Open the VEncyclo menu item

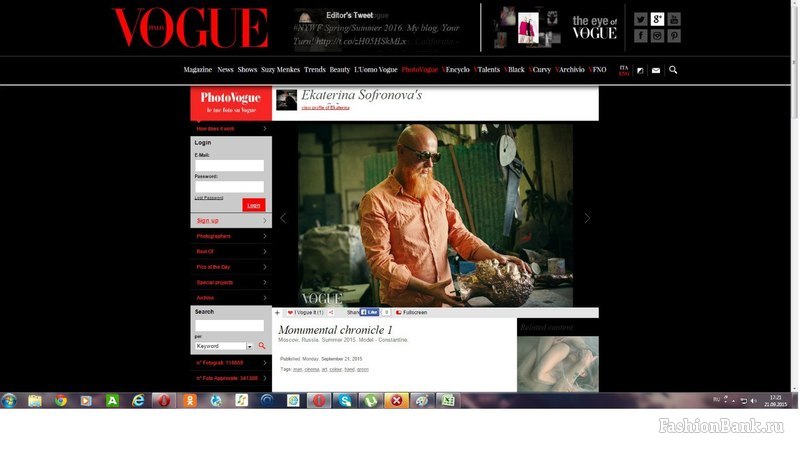pyautogui.click(x=456, y=69)
